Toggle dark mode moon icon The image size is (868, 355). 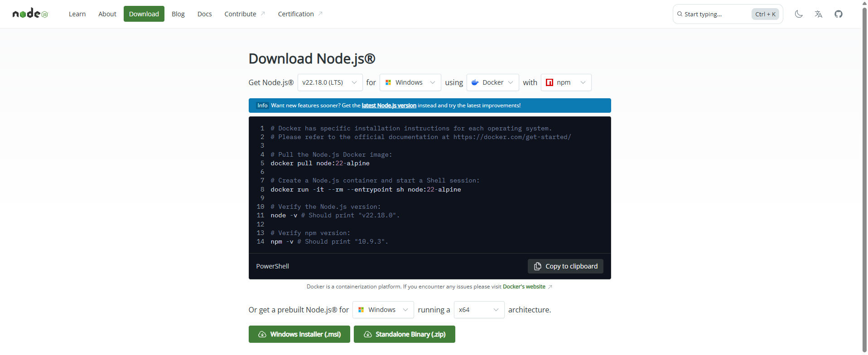coord(799,14)
